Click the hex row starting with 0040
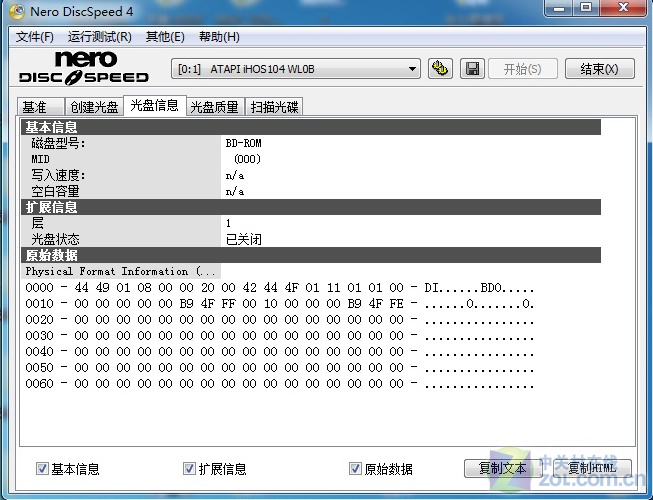Viewport: 653px width, 500px height. (x=279, y=352)
